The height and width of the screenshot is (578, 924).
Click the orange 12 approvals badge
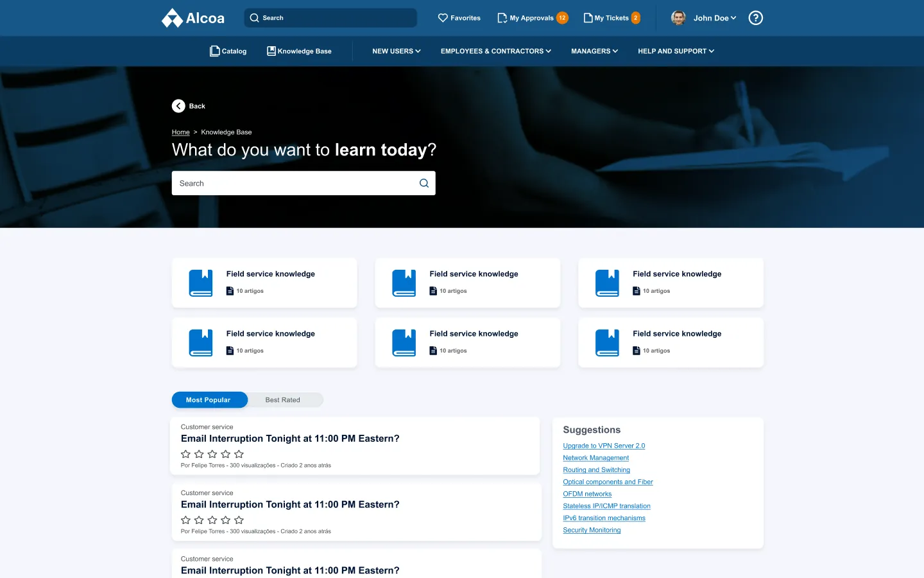(x=562, y=18)
